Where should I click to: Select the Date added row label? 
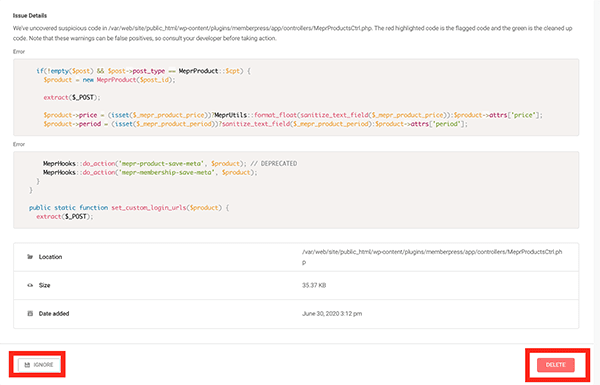54,313
